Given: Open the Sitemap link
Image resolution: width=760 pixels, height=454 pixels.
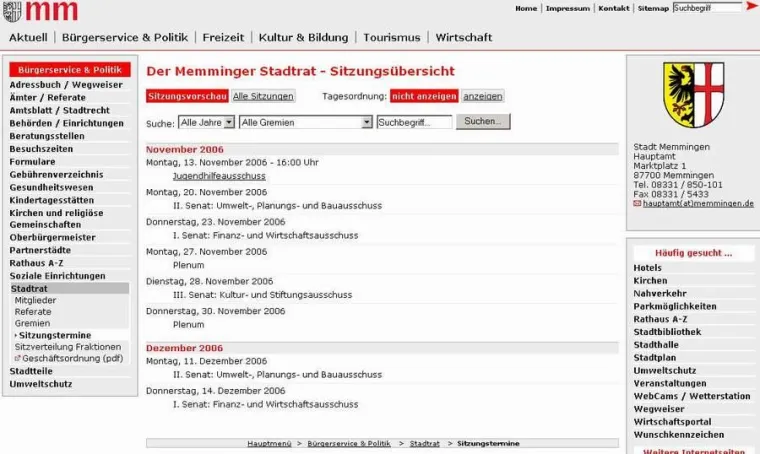Looking at the screenshot, I should pyautogui.click(x=653, y=8).
